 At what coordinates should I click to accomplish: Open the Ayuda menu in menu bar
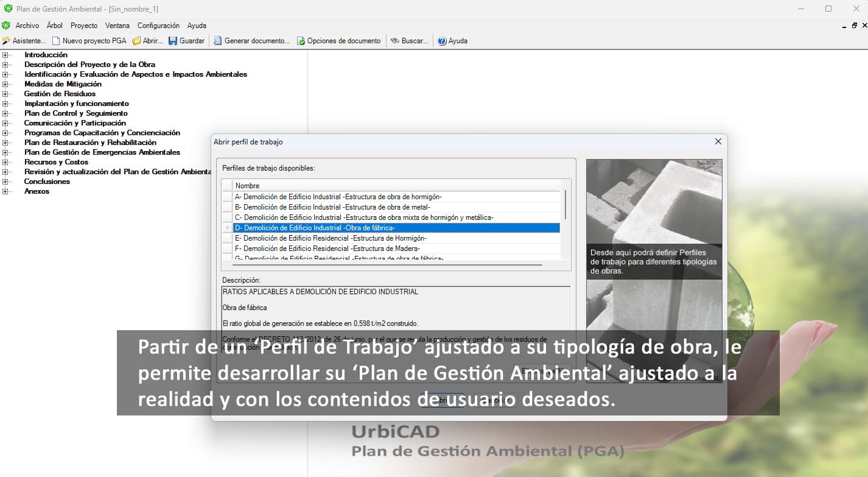pos(197,26)
